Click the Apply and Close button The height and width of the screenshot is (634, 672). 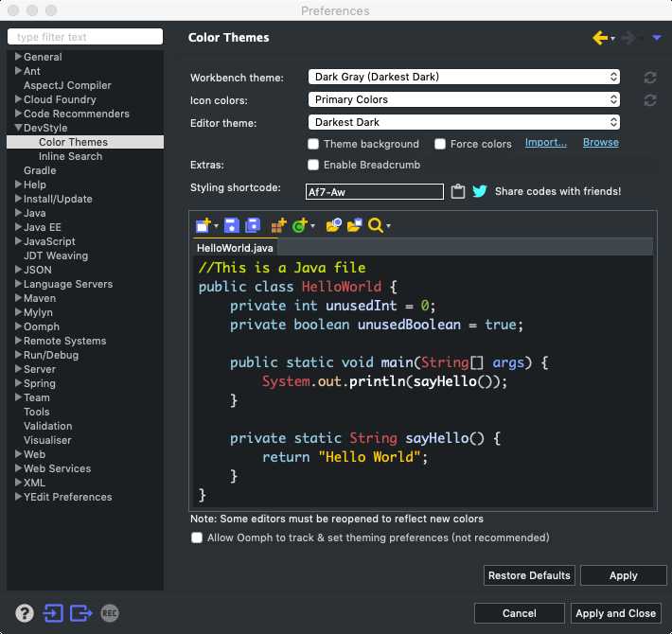click(616, 613)
